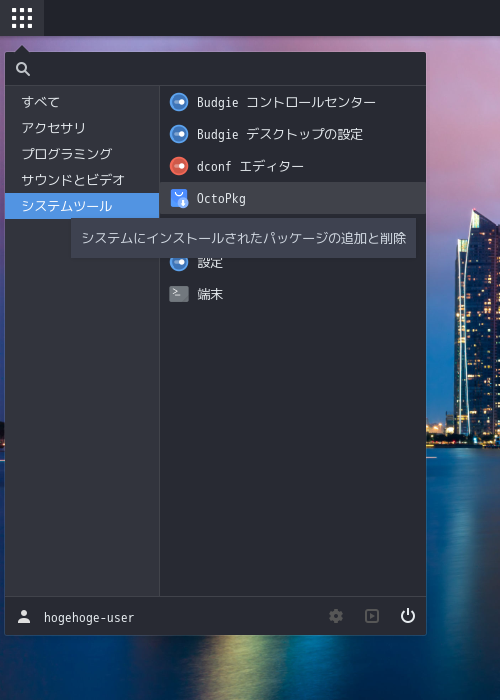Launch Budgie コントロールセンター icon
The width and height of the screenshot is (500, 700).
click(179, 102)
